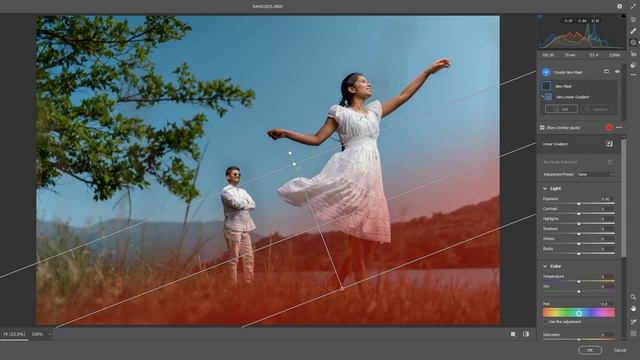
Task: Click the Blacks slider handle
Action: (579, 254)
